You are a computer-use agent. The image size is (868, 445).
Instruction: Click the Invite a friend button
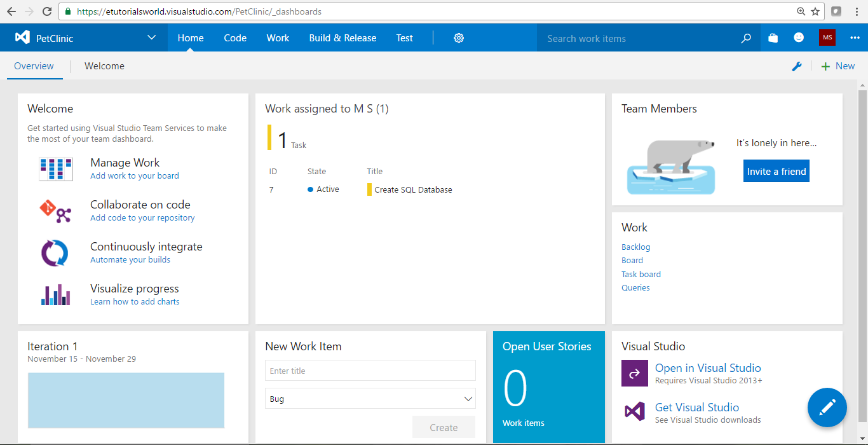(776, 171)
